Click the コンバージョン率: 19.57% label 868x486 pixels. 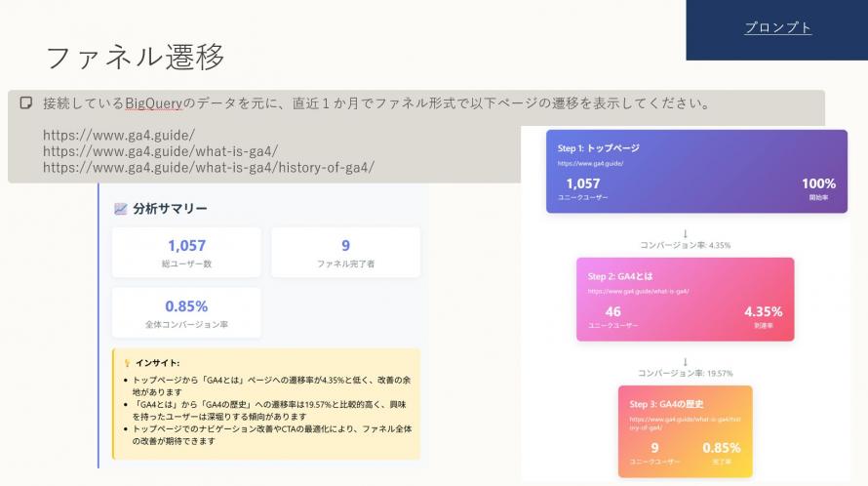coord(686,373)
